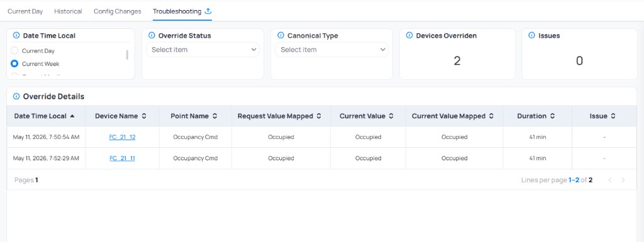Sort table by Duration

[x=552, y=116]
